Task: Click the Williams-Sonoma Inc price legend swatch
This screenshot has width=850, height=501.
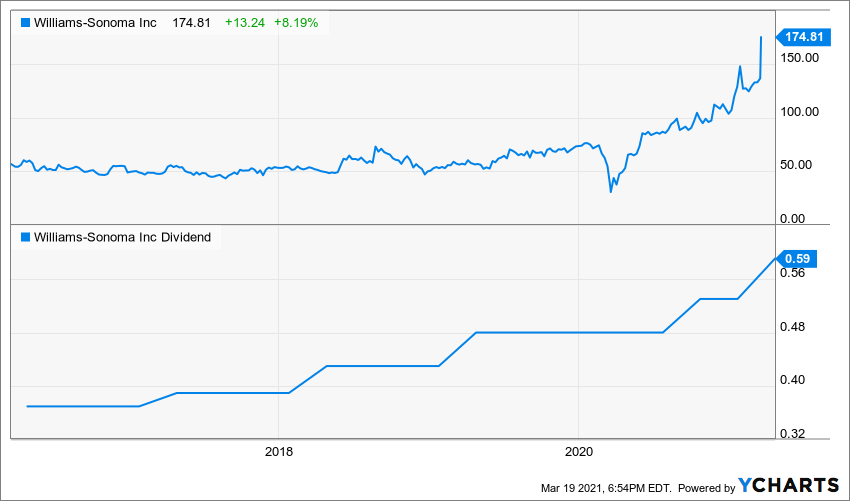Action: tap(25, 23)
